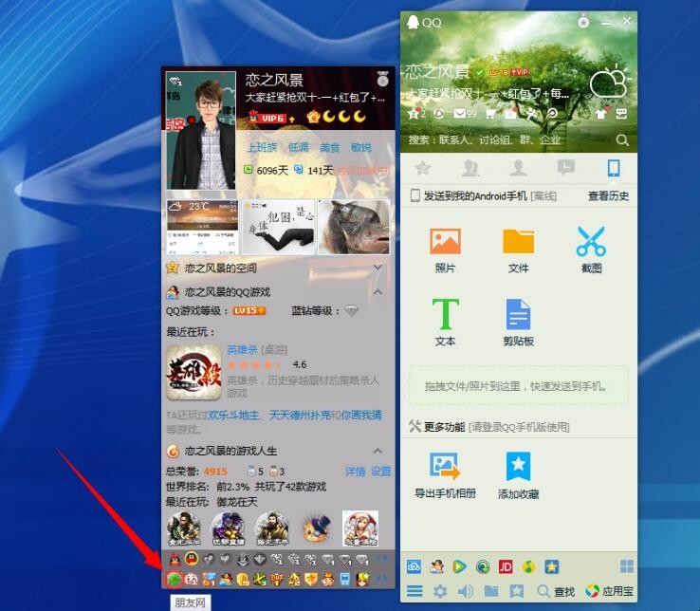
Task: Switch to the Qzone star tab
Action: click(422, 168)
